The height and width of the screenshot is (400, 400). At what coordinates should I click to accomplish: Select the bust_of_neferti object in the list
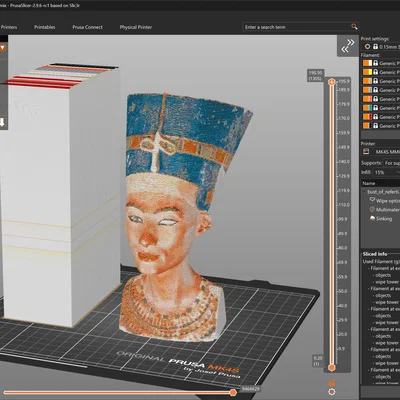(383, 192)
